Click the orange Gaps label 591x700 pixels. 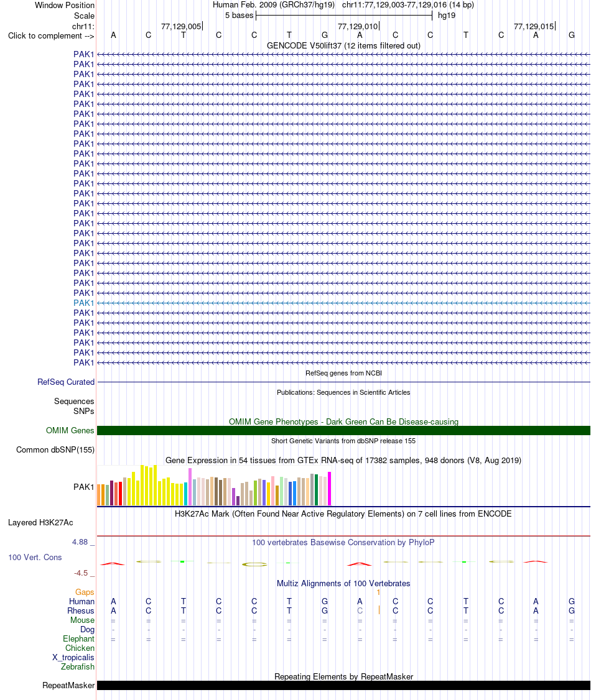[85, 592]
